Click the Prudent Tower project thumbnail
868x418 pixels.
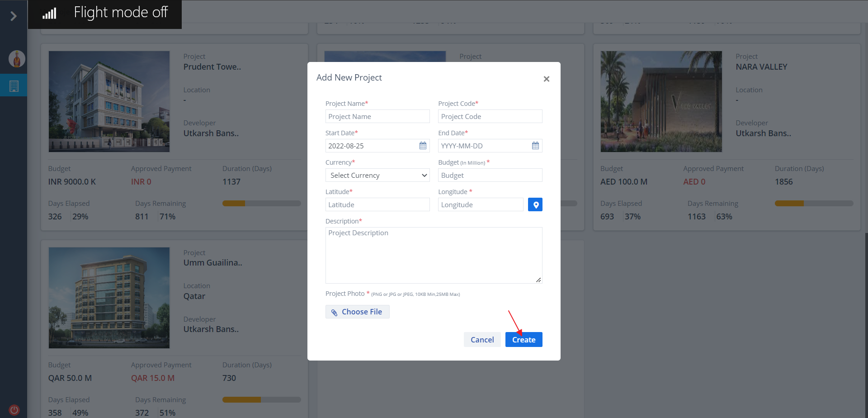[x=109, y=101]
